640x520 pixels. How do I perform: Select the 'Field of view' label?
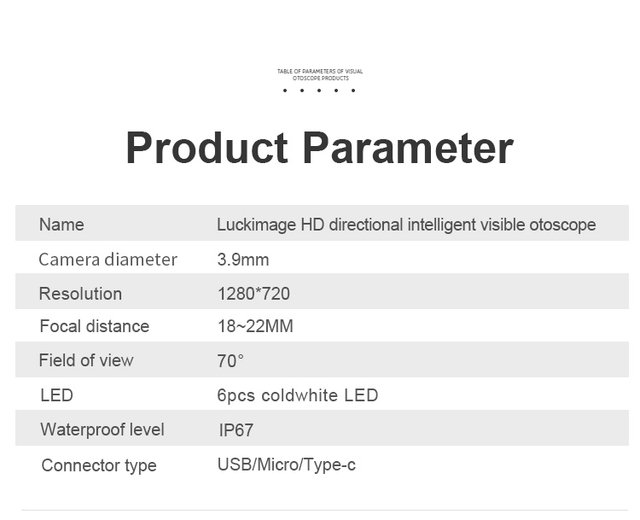(86, 361)
